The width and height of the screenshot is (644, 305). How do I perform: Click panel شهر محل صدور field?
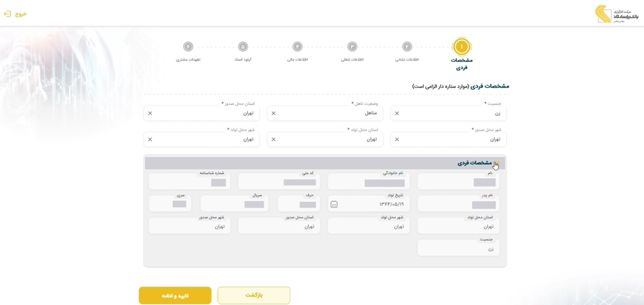[189, 226]
